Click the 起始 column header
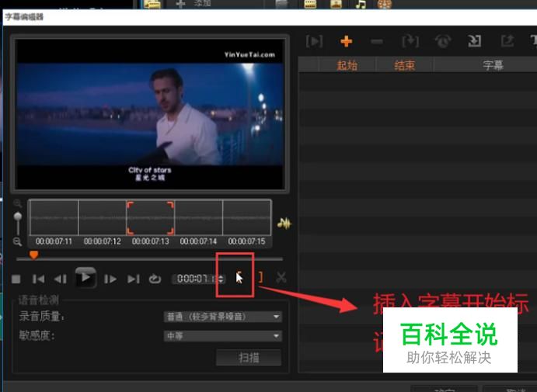 coord(347,65)
